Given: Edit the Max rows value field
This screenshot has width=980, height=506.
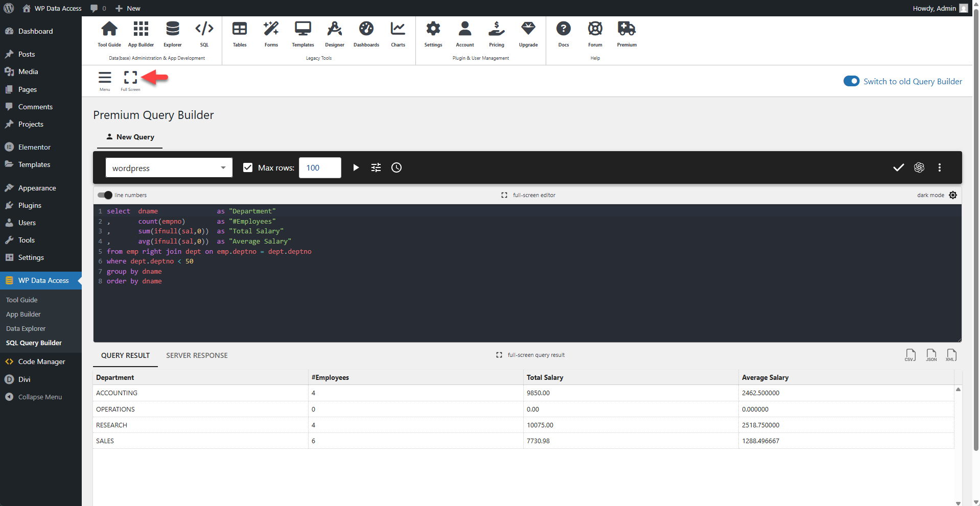Looking at the screenshot, I should 320,167.
